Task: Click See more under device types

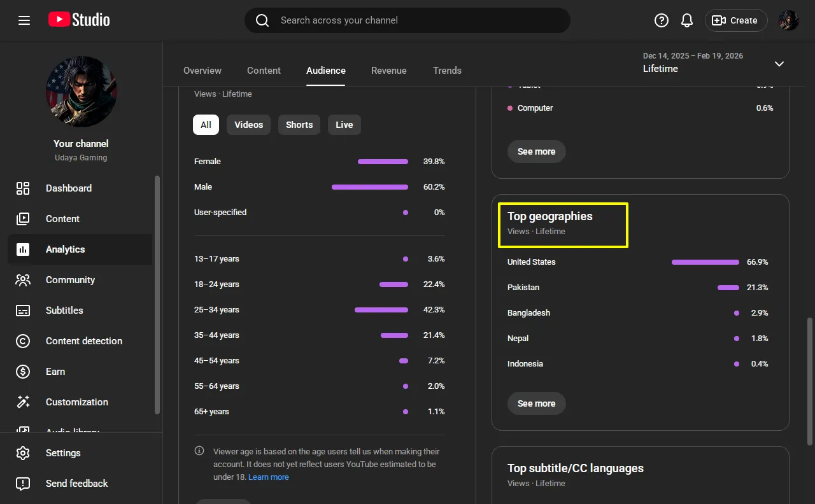Action: pyautogui.click(x=536, y=151)
